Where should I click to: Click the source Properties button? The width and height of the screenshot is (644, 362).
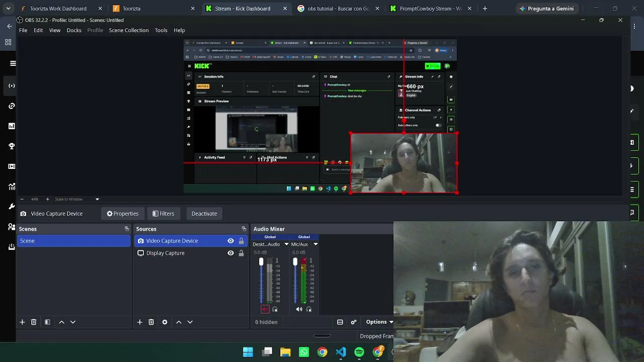click(122, 214)
